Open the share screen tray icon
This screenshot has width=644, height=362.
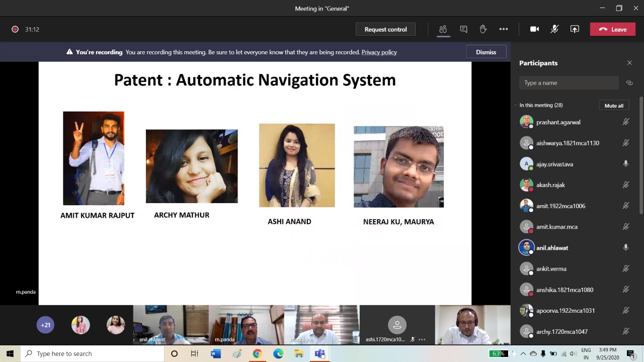tap(575, 29)
